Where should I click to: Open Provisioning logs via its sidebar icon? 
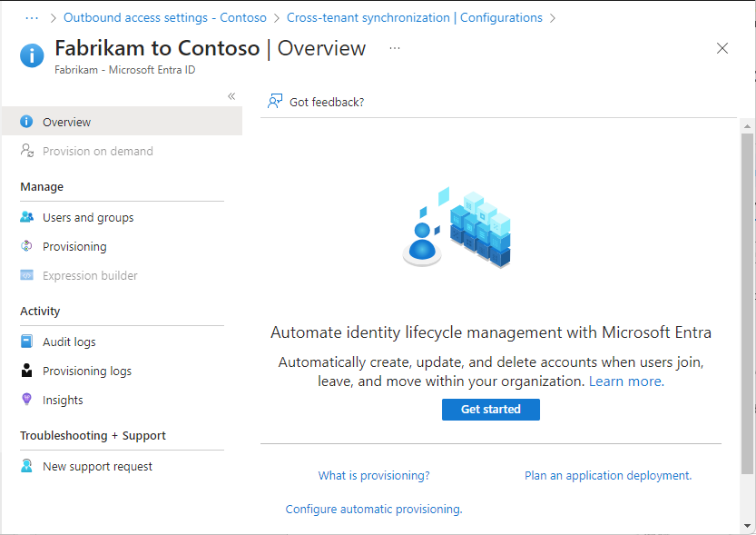(x=28, y=371)
